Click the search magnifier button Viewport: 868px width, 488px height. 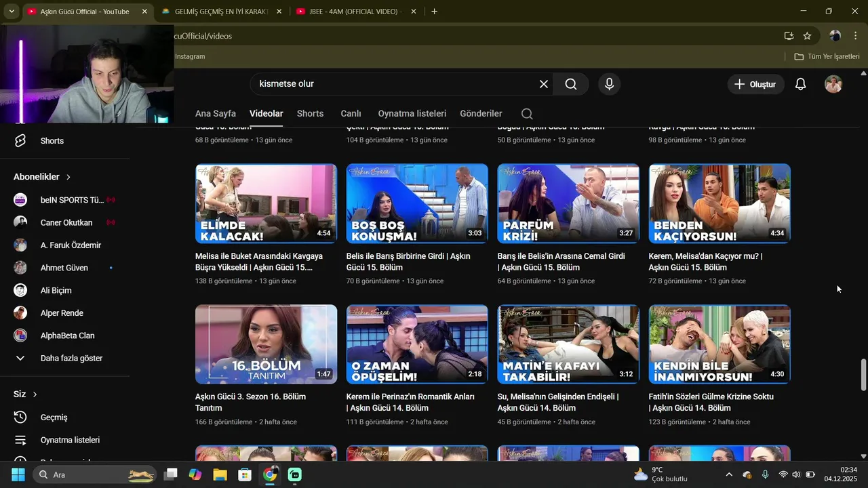pyautogui.click(x=571, y=84)
